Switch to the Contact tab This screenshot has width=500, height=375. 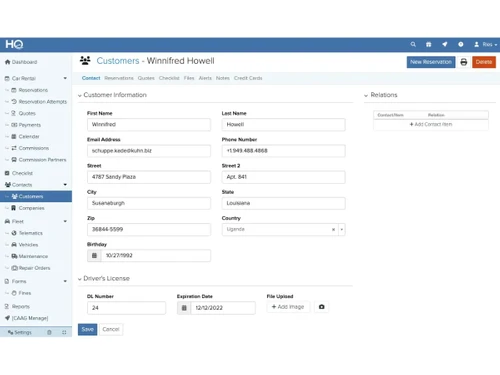[x=91, y=78]
